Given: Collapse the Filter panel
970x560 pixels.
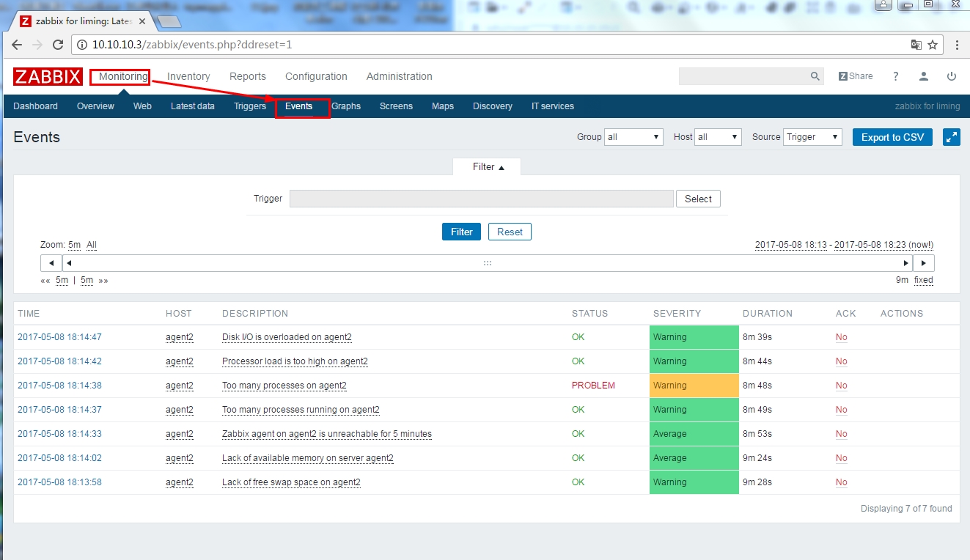Looking at the screenshot, I should point(487,167).
